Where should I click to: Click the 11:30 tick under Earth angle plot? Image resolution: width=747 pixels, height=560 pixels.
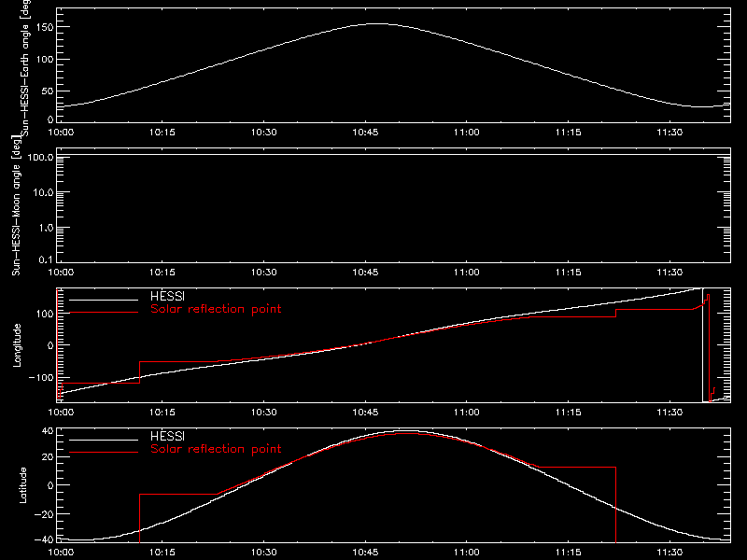pyautogui.click(x=669, y=133)
